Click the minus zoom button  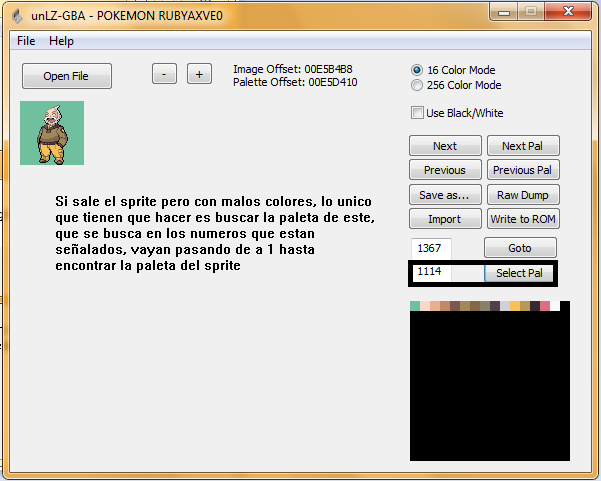pos(164,74)
